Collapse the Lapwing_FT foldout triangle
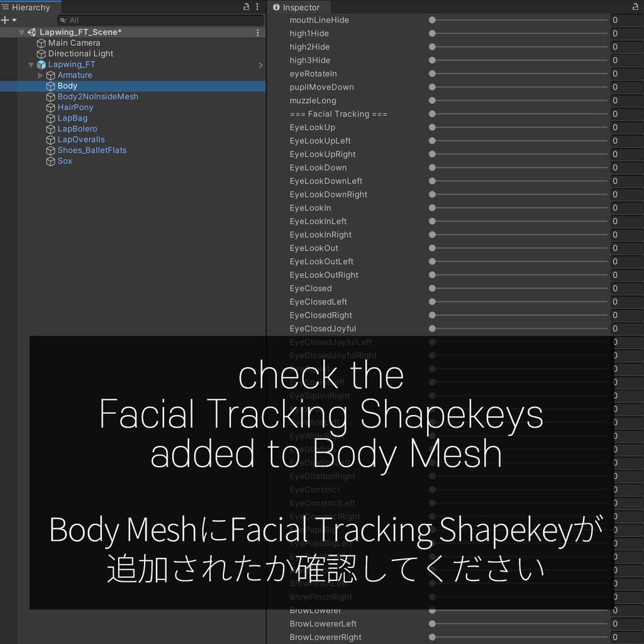The image size is (644, 644). pos(30,64)
